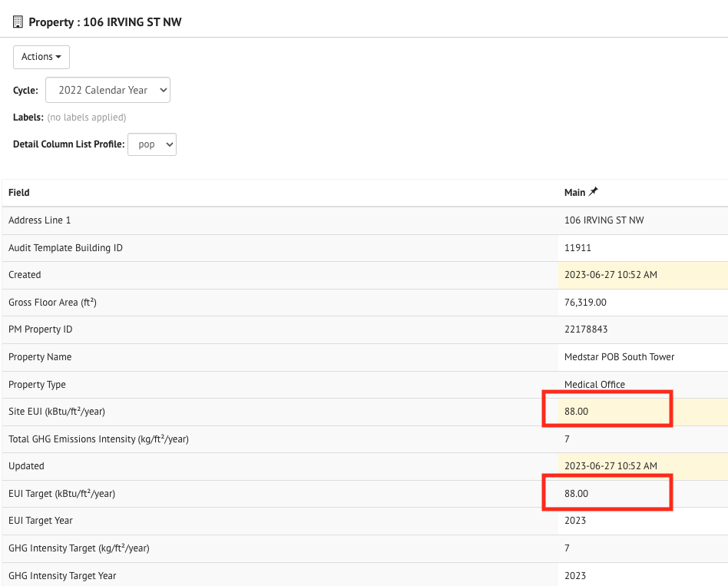
Task: Click the building icon beside Property header
Action: tap(17, 22)
